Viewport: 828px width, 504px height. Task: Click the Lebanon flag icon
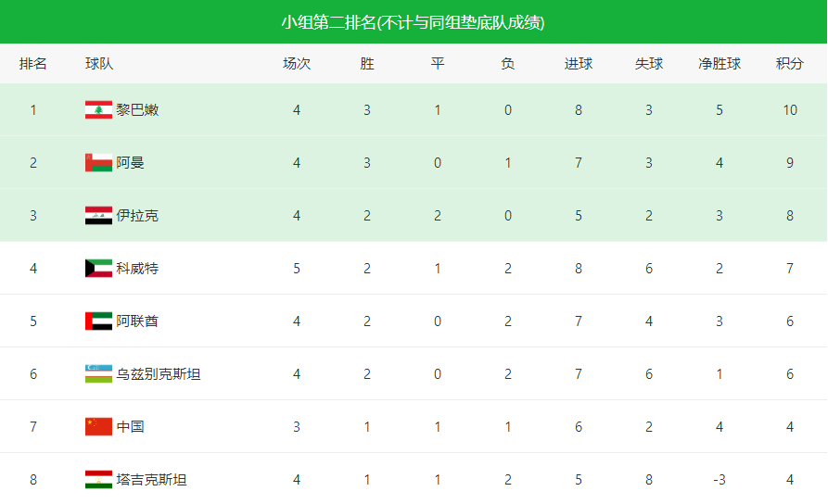97,110
